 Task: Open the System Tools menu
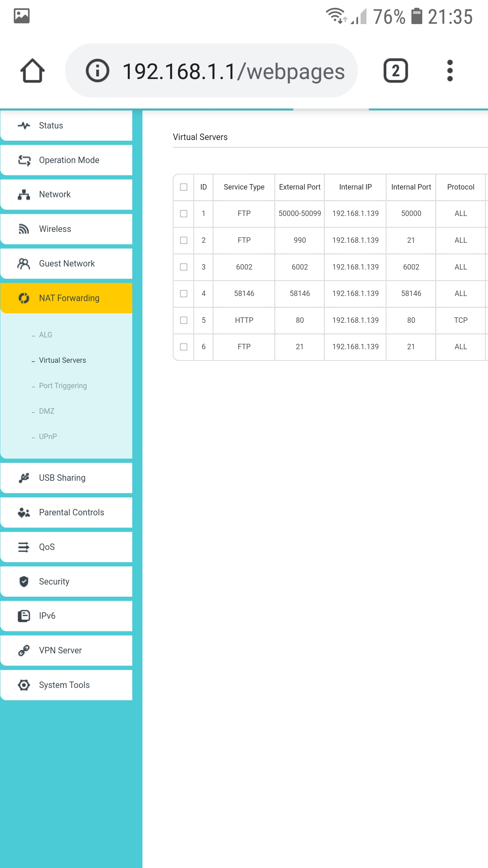tap(66, 685)
